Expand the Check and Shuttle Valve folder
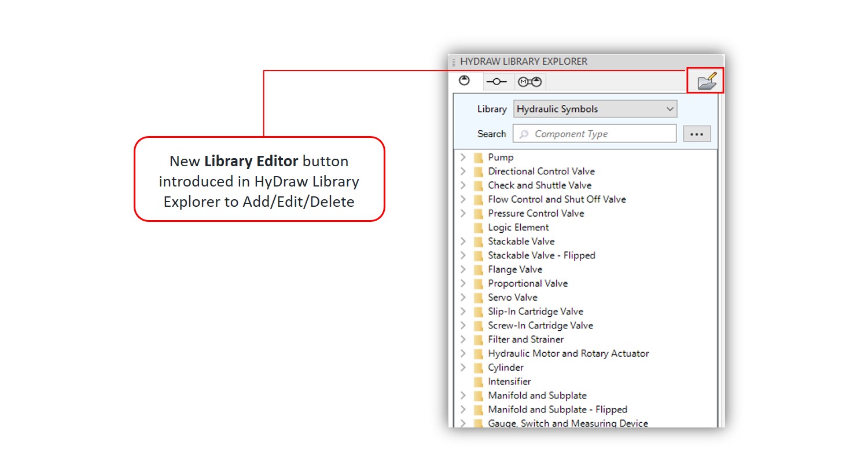 (x=462, y=185)
